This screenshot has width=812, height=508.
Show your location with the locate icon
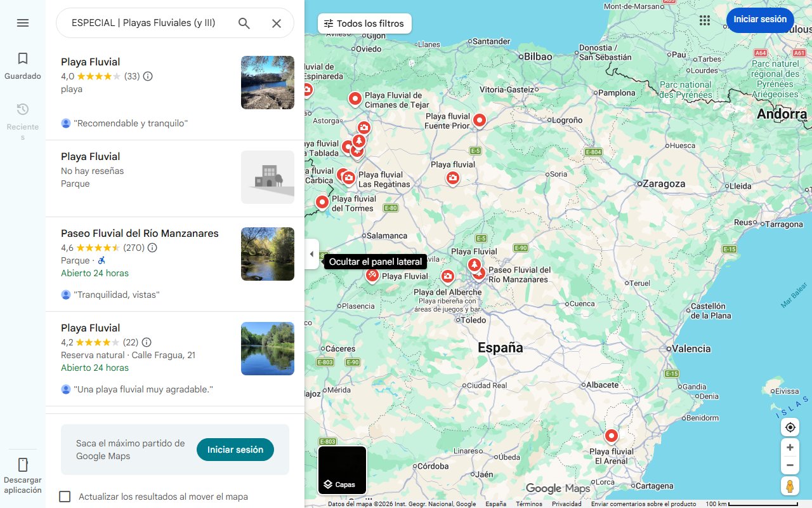pos(790,427)
